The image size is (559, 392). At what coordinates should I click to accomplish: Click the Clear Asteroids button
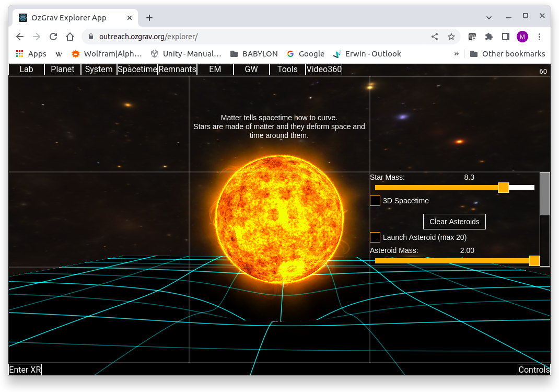pyautogui.click(x=454, y=222)
